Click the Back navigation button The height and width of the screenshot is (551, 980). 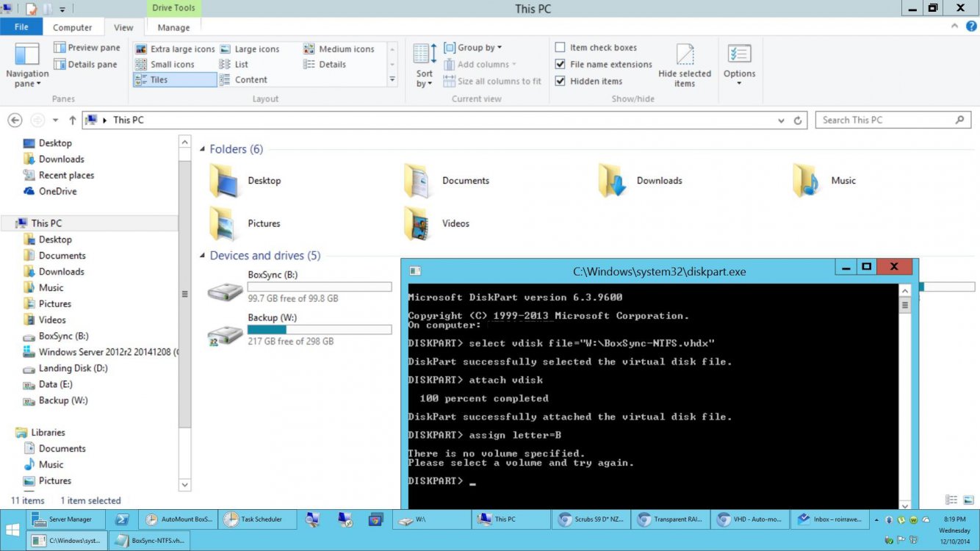coord(14,120)
